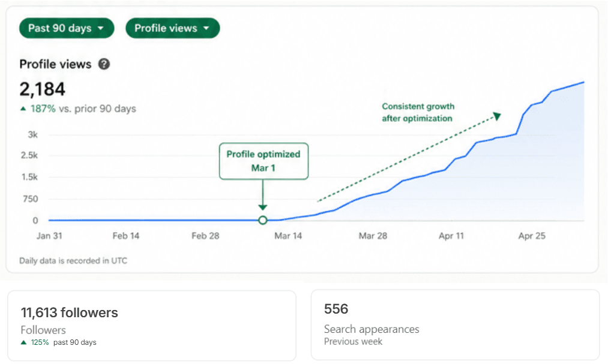The height and width of the screenshot is (364, 608).
Task: Click the green triangle next to 187%
Action: pos(23,109)
